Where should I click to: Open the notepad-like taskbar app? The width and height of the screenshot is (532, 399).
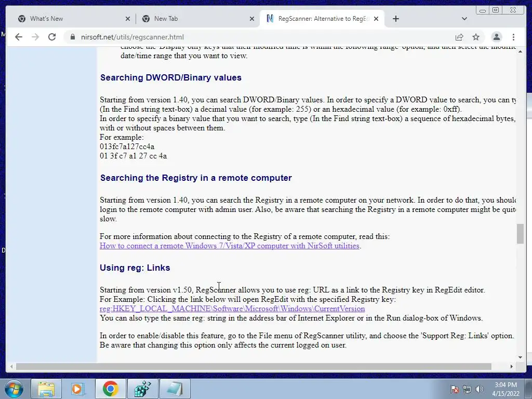click(175, 389)
